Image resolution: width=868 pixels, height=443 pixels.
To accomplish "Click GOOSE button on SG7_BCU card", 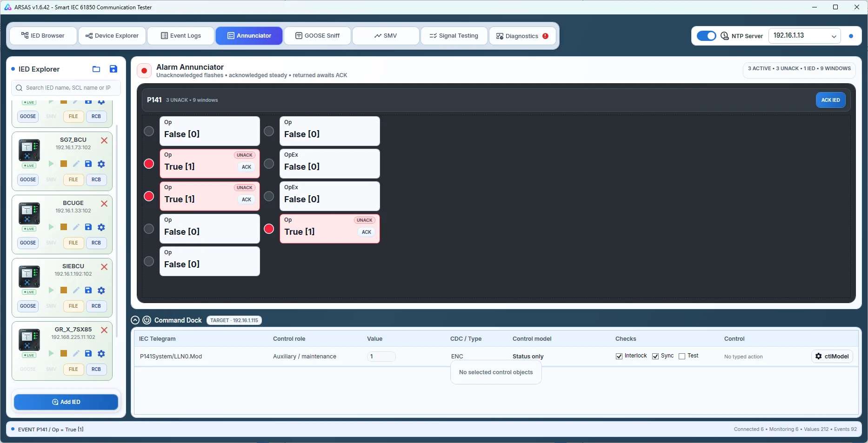I will point(28,179).
